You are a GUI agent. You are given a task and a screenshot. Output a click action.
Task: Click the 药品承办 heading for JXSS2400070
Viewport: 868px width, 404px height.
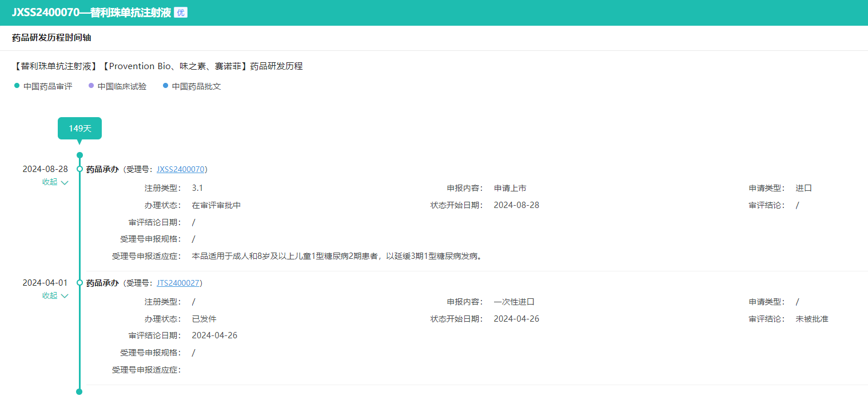102,169
